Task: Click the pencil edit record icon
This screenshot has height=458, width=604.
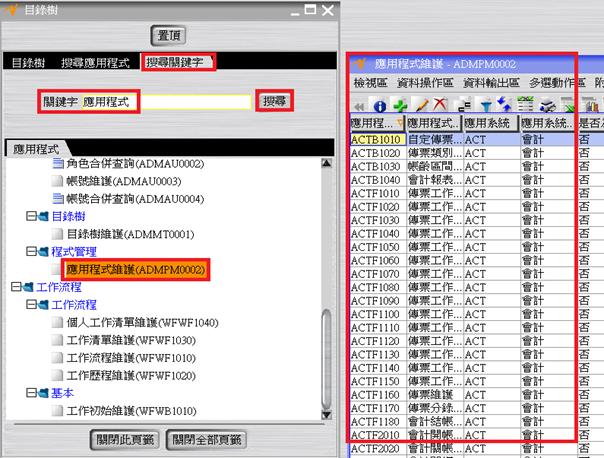Action: point(421,104)
